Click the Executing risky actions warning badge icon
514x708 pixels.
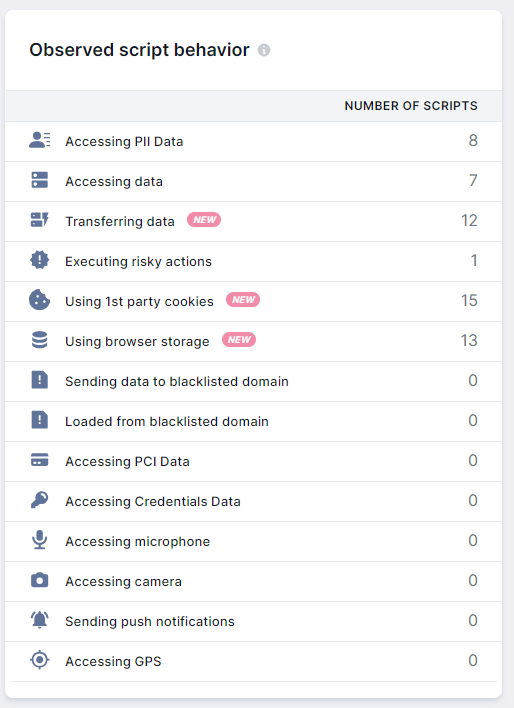click(x=40, y=260)
